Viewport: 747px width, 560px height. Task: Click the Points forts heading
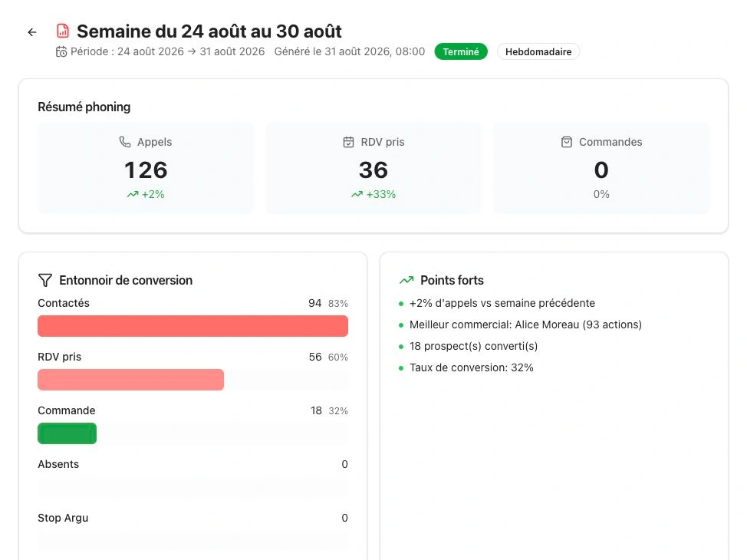[x=452, y=280]
